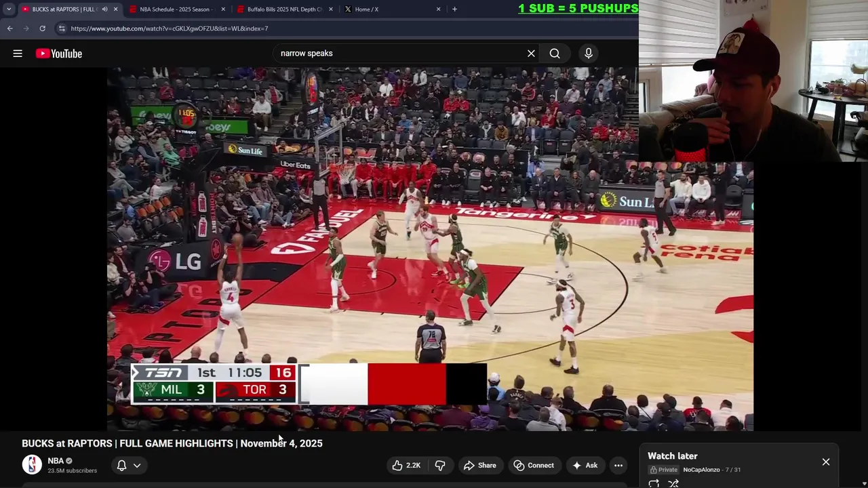This screenshot has width=868, height=488.
Task: Go forward with the browser forward arrow
Action: coord(26,28)
